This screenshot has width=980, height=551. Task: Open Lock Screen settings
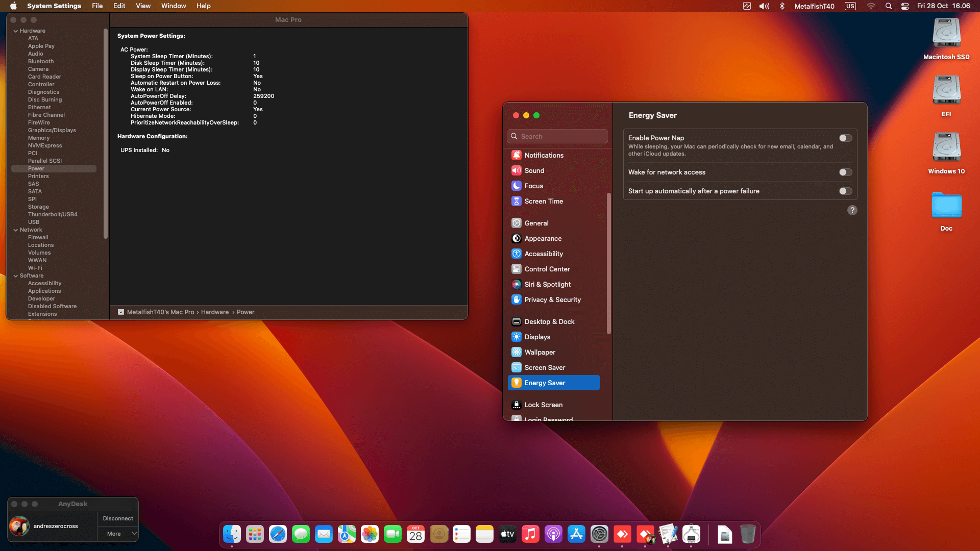[543, 405]
